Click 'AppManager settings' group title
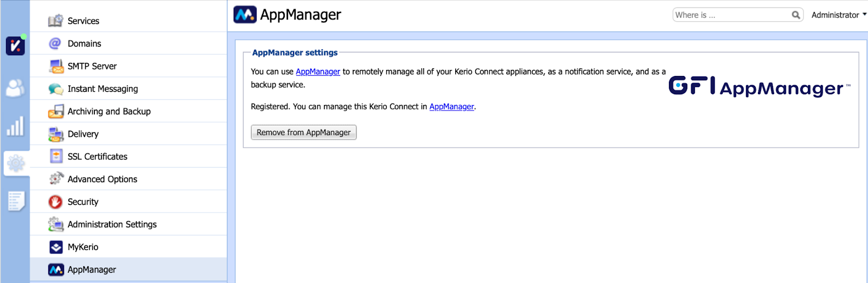Screen dimensions: 868x283 point(295,53)
